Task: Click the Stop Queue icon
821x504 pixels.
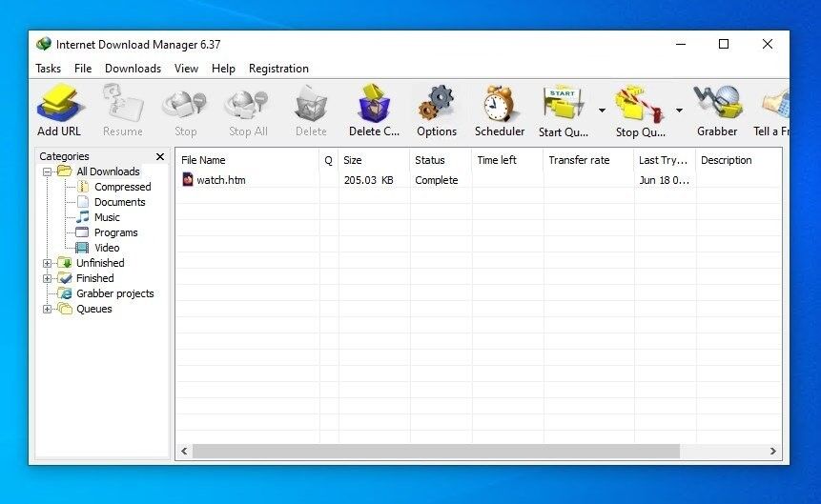Action: (x=639, y=104)
